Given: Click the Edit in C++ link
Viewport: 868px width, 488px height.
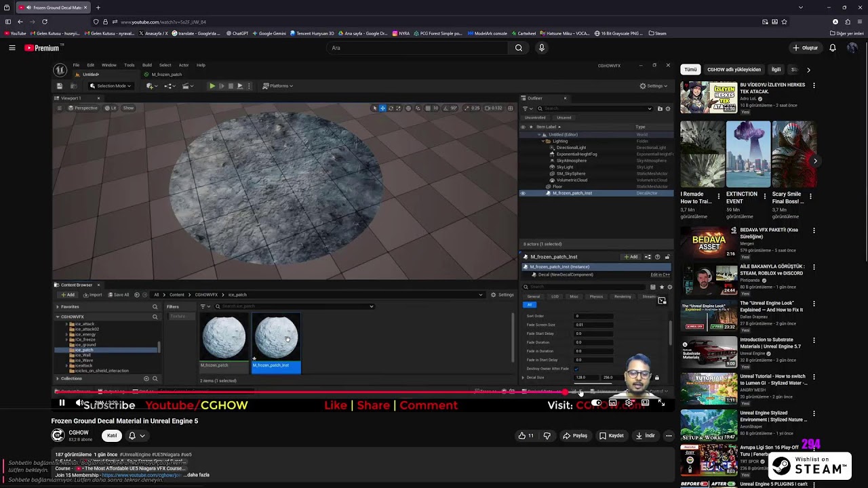Looking at the screenshot, I should click(x=660, y=274).
